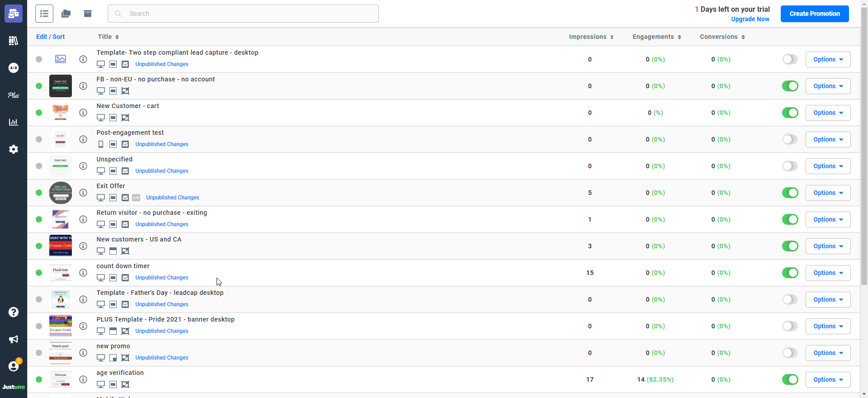The width and height of the screenshot is (868, 398).
Task: Click green status dot for Return visitor promotion
Action: click(39, 219)
